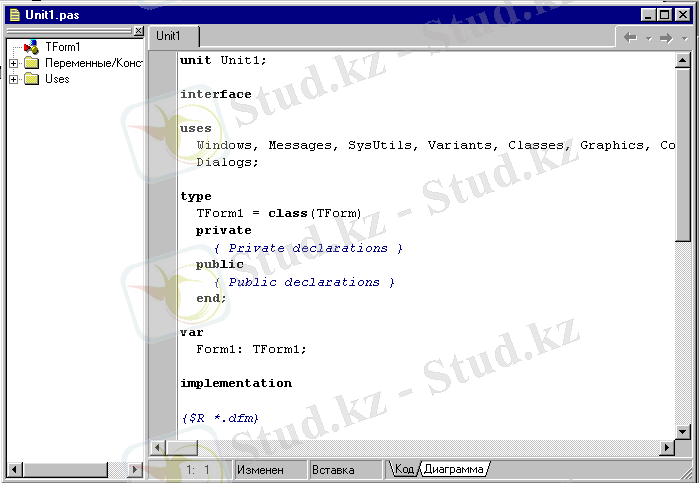Click the '{ Public declarations }' comment

point(304,282)
